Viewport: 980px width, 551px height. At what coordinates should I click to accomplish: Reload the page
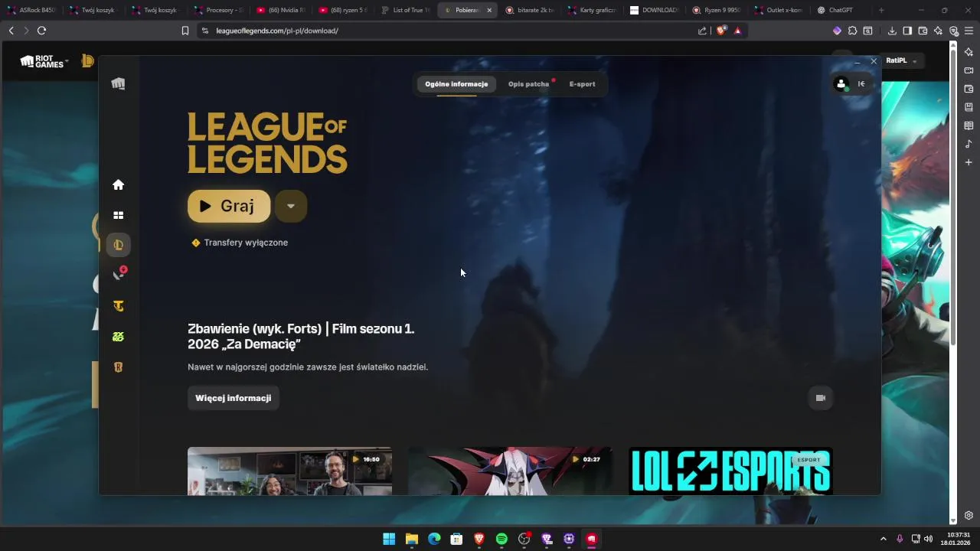(x=41, y=31)
